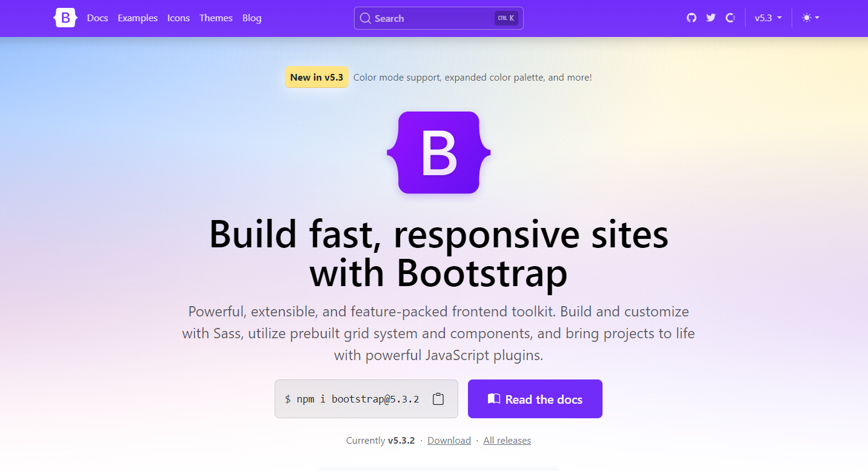Open the sun icon color mode dropdown
Screen dimensions: 868x471
click(x=810, y=18)
